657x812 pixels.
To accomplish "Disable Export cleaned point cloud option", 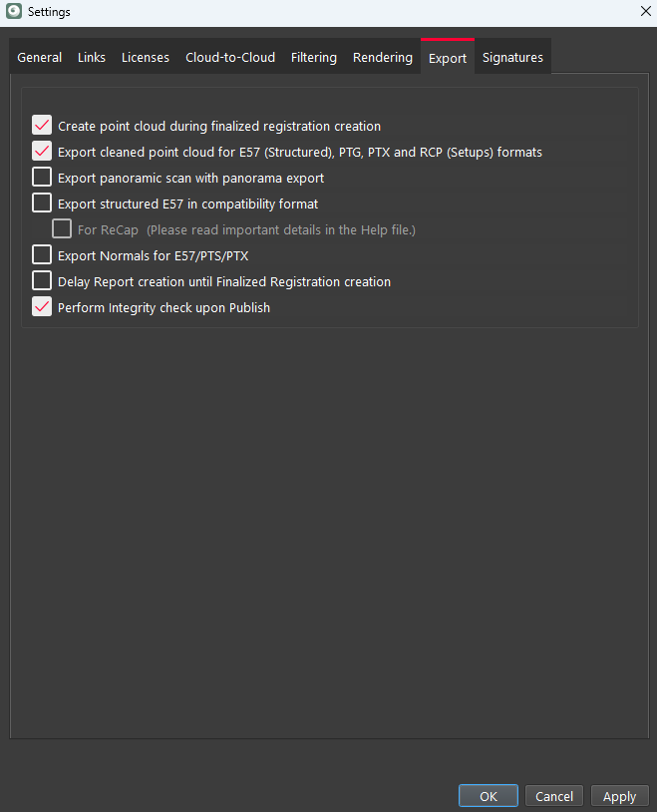I will click(x=42, y=153).
